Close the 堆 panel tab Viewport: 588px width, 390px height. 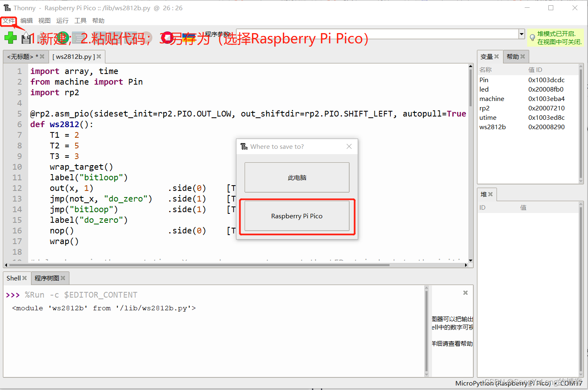pyautogui.click(x=490, y=194)
